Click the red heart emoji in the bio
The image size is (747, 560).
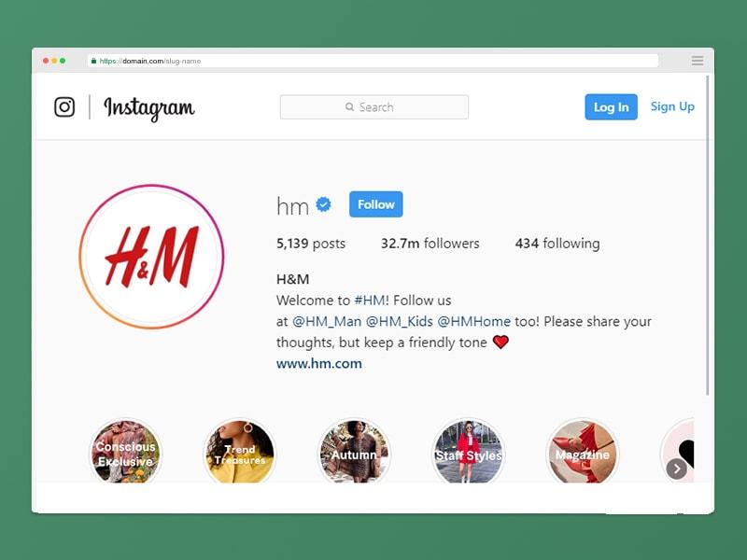pos(500,342)
